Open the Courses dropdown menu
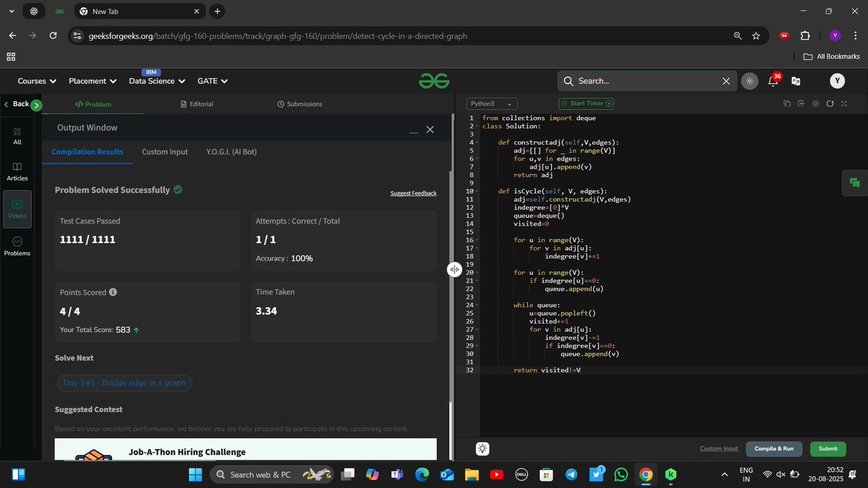This screenshot has width=868, height=488. click(38, 81)
